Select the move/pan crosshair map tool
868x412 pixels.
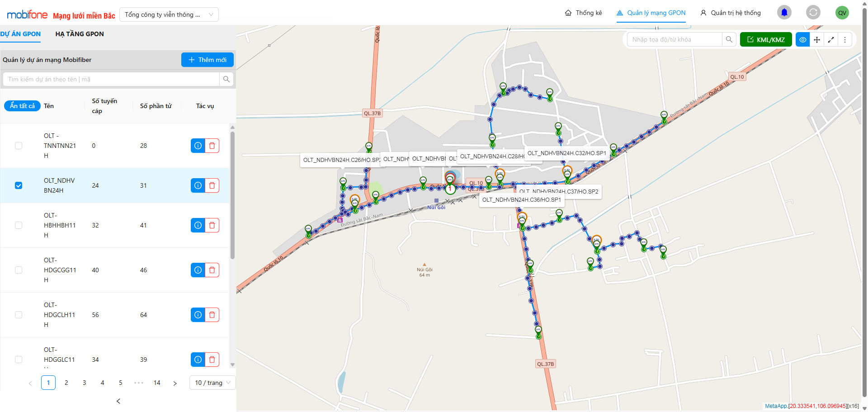[x=817, y=40]
